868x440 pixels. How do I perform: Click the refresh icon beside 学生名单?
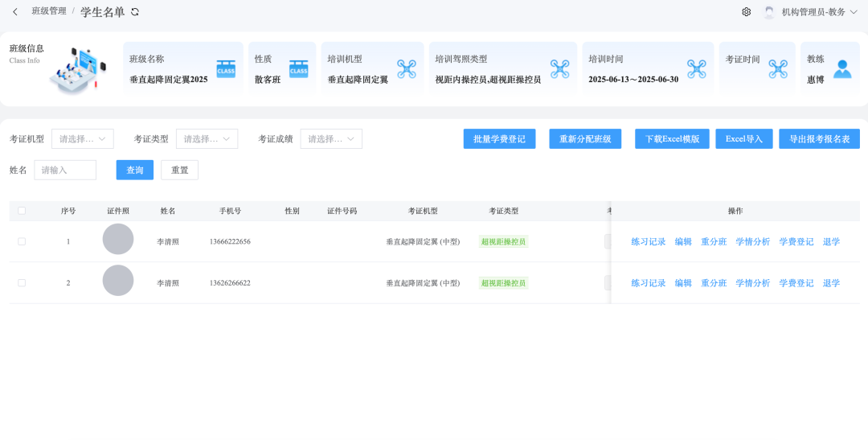(x=135, y=12)
